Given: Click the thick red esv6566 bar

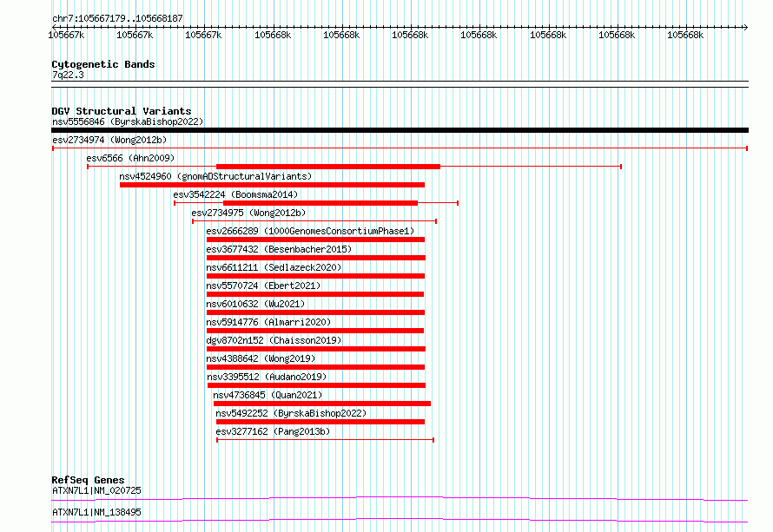Looking at the screenshot, I should click(327, 167).
